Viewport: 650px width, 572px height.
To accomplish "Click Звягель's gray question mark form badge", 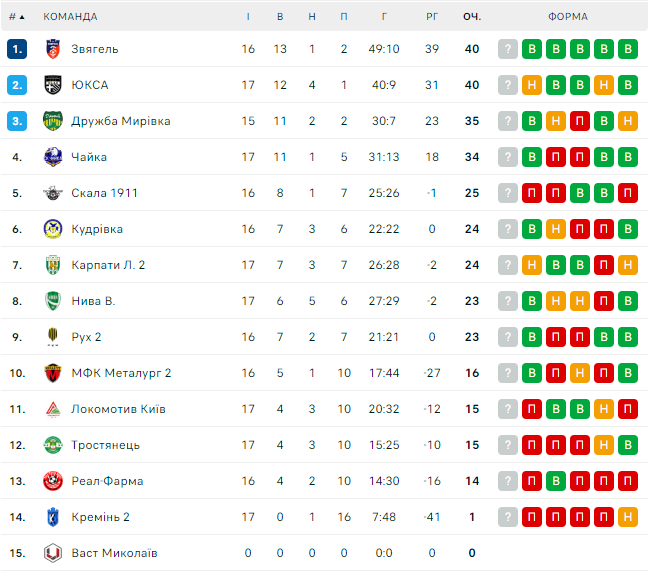I will 508,49.
